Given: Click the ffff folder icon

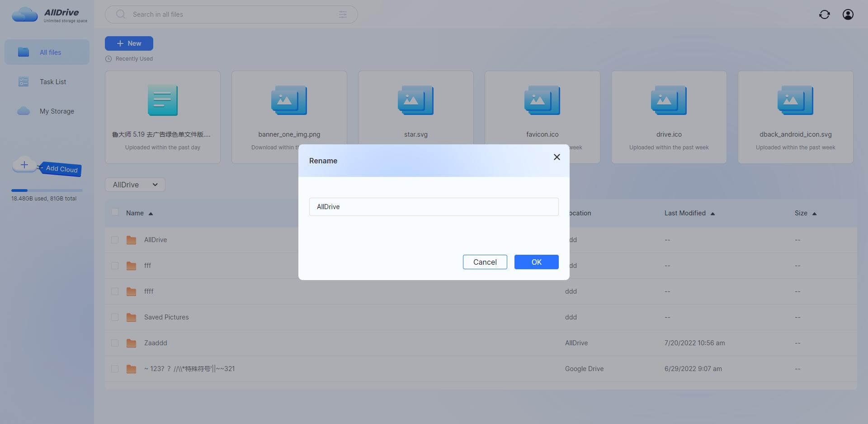Looking at the screenshot, I should [x=132, y=291].
